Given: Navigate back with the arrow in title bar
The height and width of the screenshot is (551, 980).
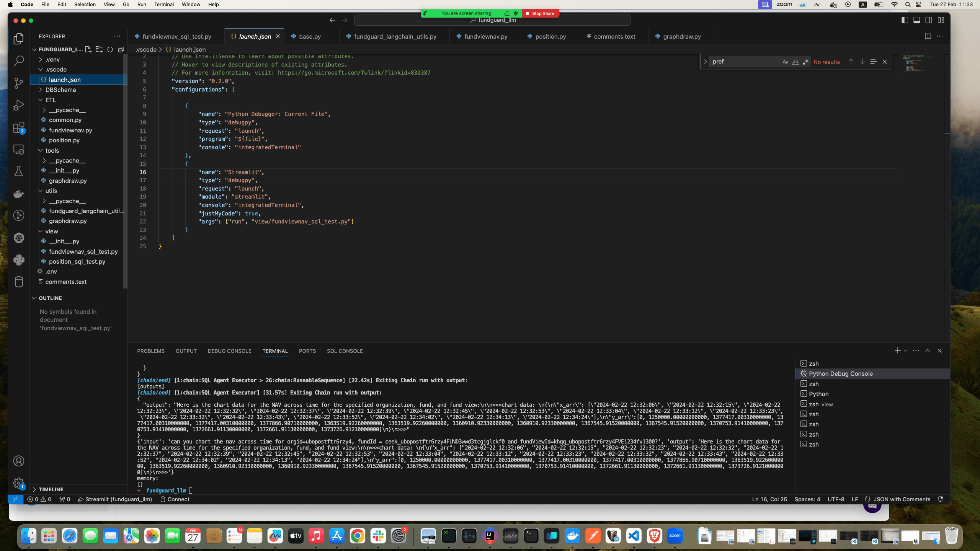Looking at the screenshot, I should tap(332, 20).
